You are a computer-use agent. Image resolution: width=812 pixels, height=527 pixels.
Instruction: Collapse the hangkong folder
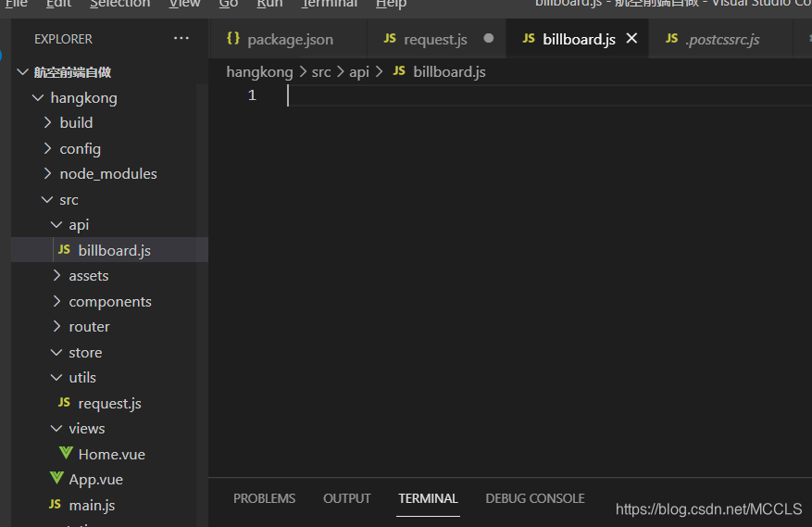38,97
